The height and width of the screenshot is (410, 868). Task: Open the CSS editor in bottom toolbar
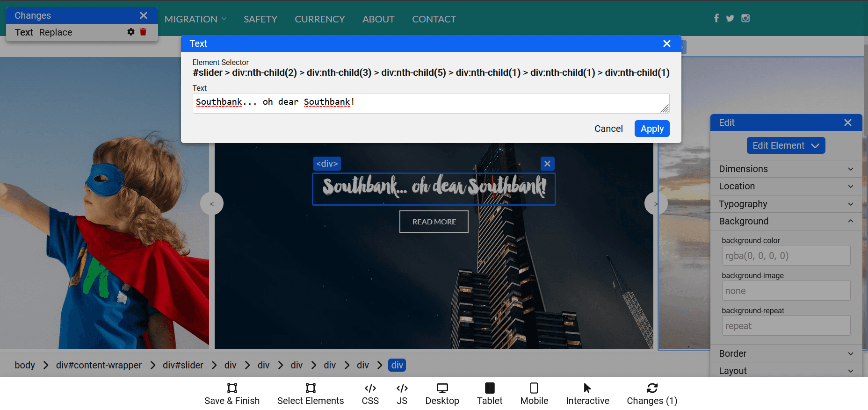pos(370,394)
